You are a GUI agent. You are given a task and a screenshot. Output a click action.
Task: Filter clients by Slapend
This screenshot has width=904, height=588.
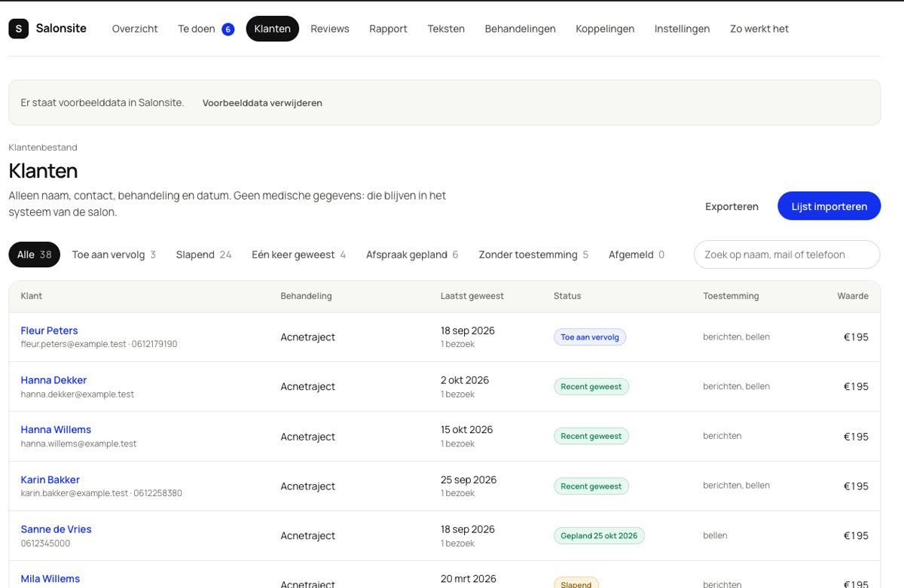pyautogui.click(x=203, y=254)
